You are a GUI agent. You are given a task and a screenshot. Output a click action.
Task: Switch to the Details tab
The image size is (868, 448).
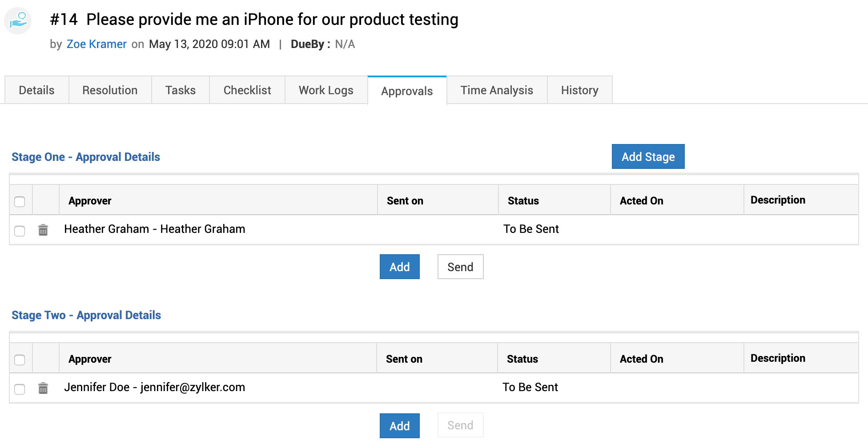[36, 90]
